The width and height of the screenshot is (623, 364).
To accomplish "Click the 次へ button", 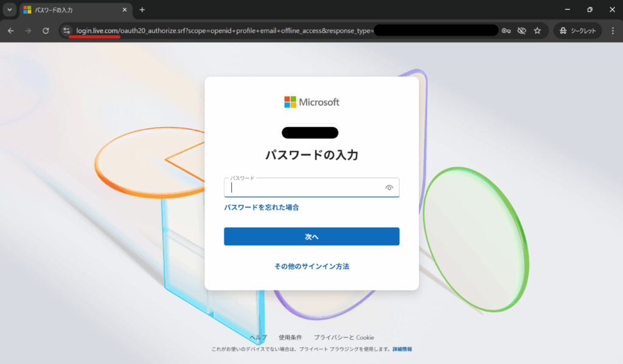I will 311,236.
